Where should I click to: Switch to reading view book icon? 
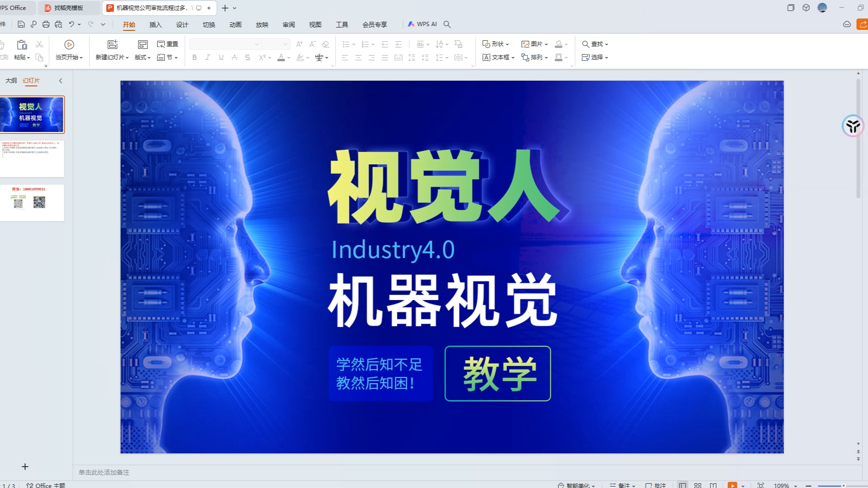(713, 485)
